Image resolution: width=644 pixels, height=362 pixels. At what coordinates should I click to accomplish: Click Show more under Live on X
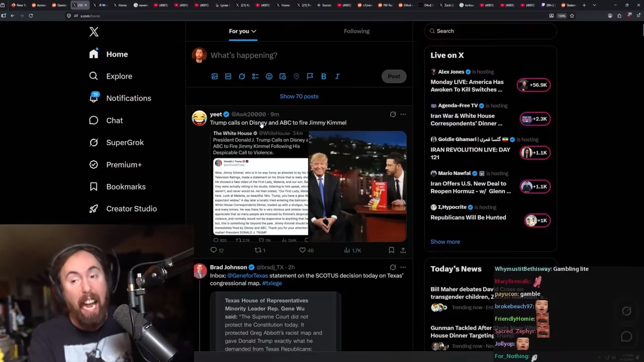point(445,242)
